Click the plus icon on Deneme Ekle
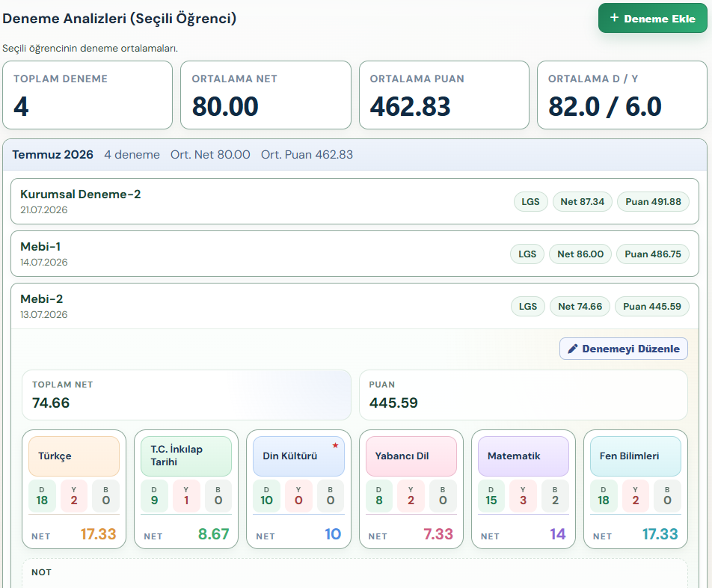This screenshot has width=712, height=588. [614, 18]
